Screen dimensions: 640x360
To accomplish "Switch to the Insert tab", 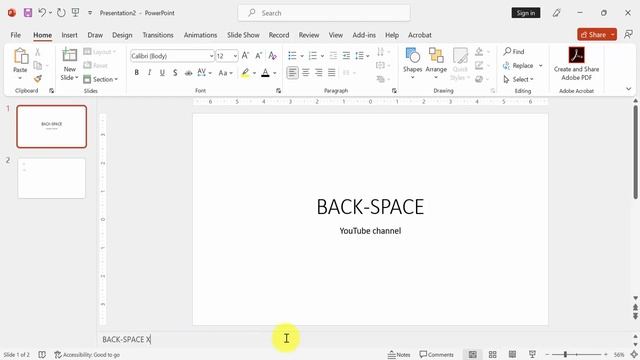I will (69, 35).
